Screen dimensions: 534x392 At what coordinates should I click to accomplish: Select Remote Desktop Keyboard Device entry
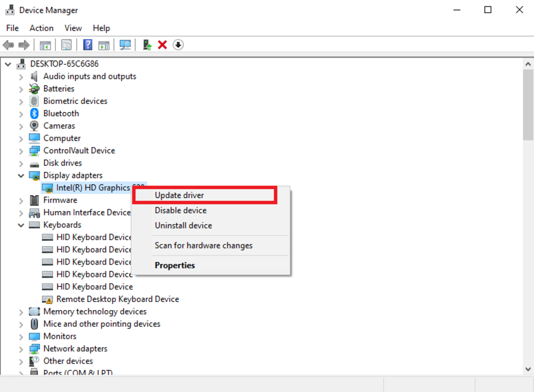[117, 299]
